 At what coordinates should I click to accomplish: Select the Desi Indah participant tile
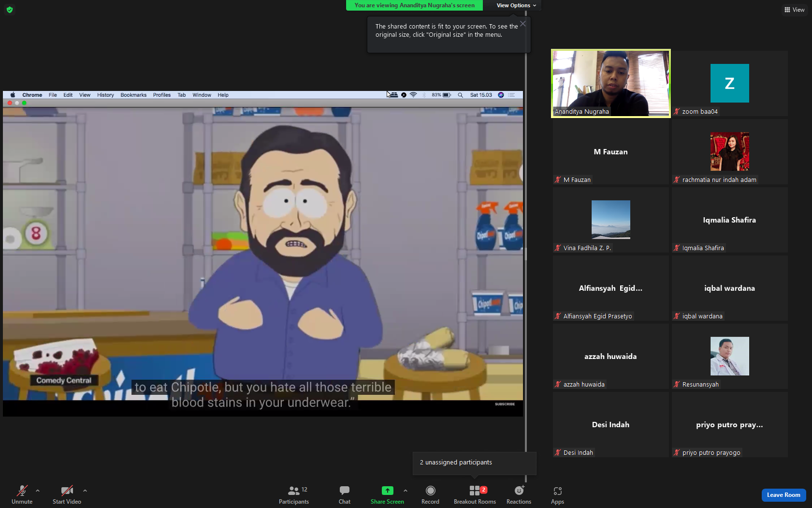pyautogui.click(x=611, y=424)
